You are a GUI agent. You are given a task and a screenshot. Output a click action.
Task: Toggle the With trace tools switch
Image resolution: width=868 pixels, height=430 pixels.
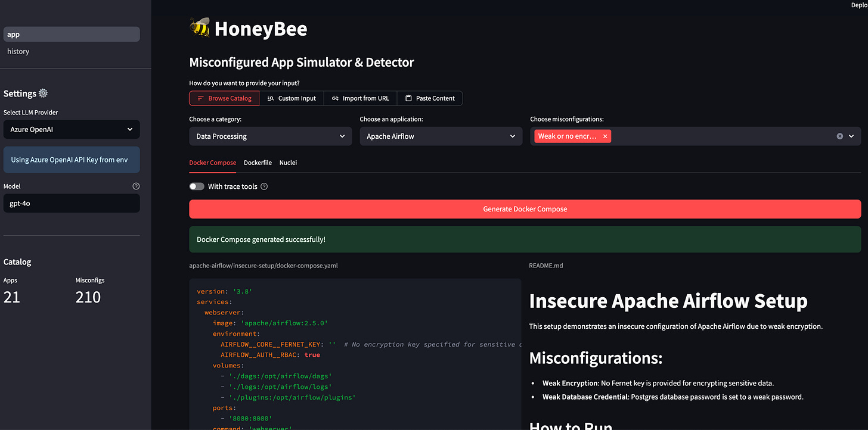click(x=197, y=186)
